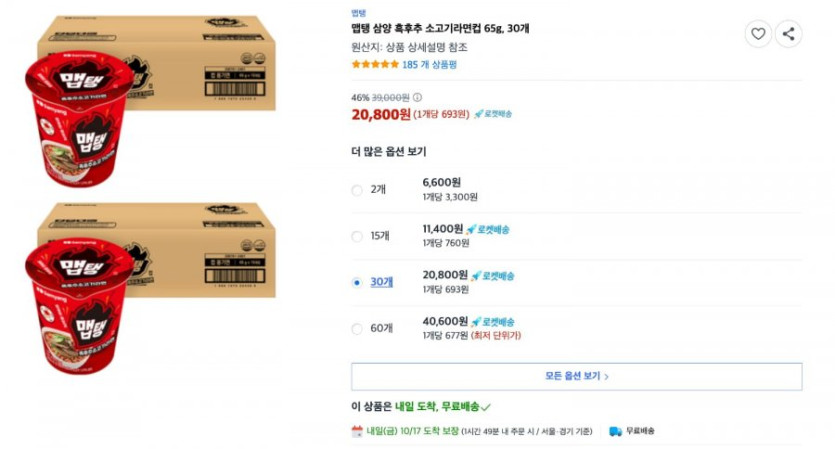Image resolution: width=835 pixels, height=449 pixels.
Task: Click the calendar icon by 내일(금) arrival
Action: [x=357, y=431]
